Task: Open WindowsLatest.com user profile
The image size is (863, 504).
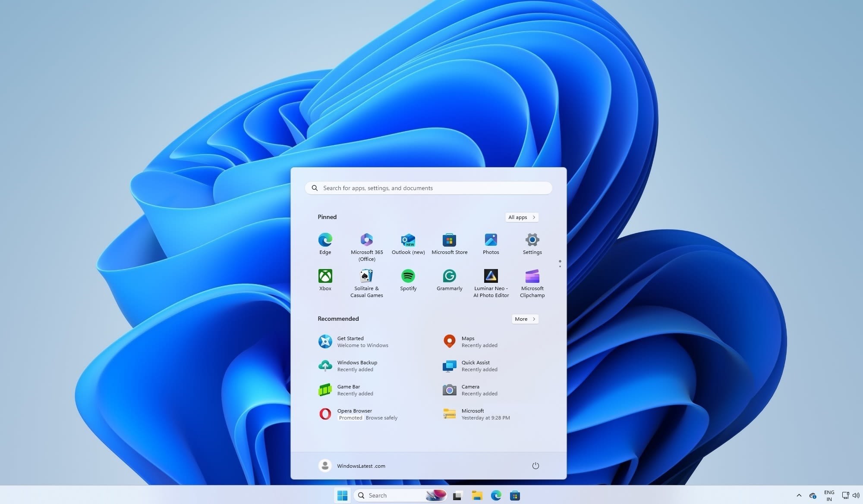Action: coord(351,466)
